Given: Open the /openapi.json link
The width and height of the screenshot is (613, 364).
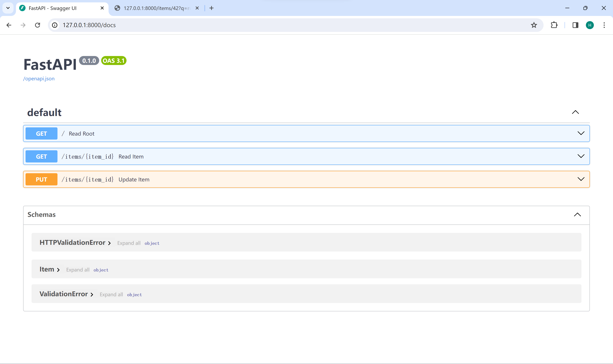Looking at the screenshot, I should pyautogui.click(x=39, y=79).
